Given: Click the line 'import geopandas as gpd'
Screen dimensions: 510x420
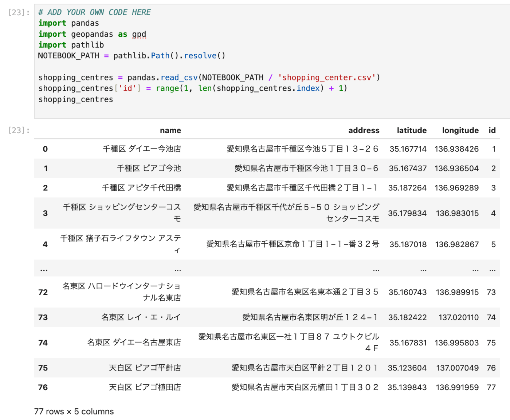Looking at the screenshot, I should pyautogui.click(x=92, y=34).
